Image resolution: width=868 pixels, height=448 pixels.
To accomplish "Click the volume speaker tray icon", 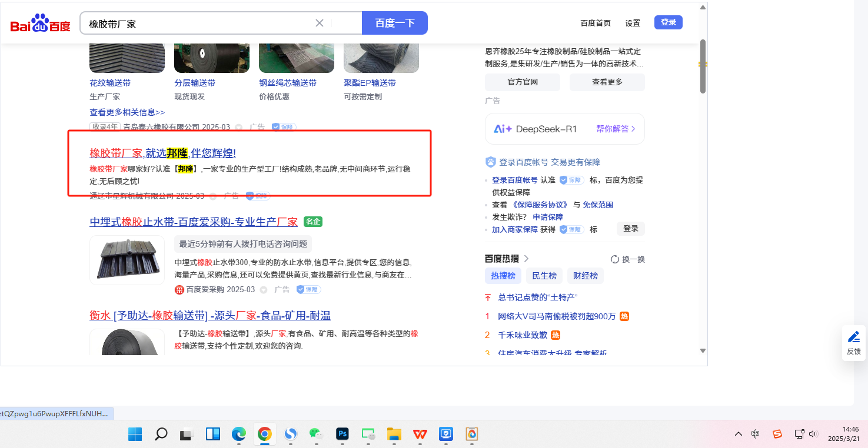I will (x=814, y=434).
